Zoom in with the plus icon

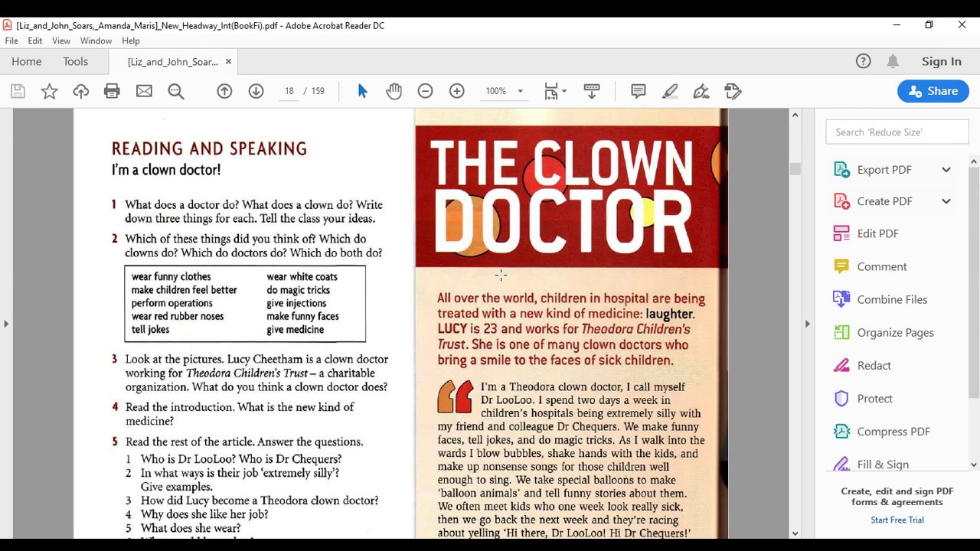coord(456,91)
